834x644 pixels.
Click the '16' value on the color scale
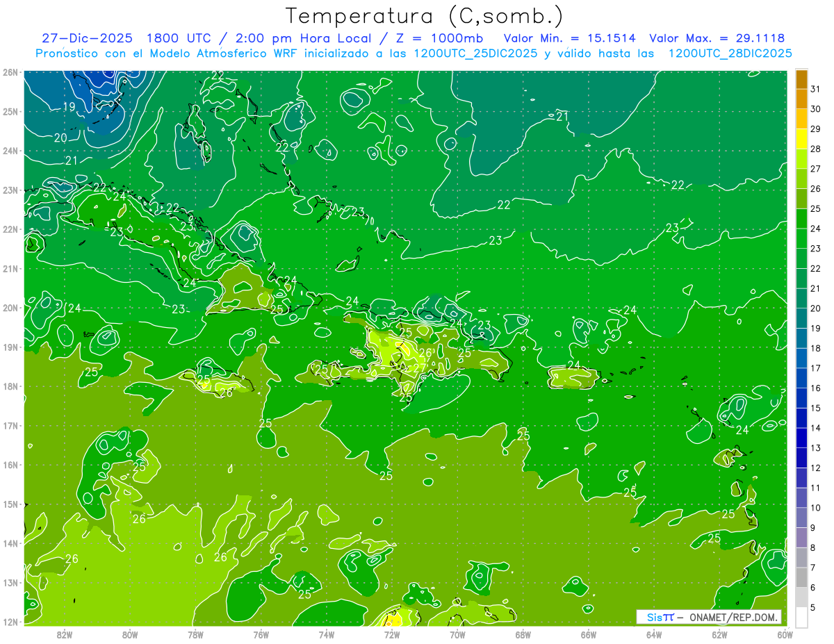[x=816, y=388]
